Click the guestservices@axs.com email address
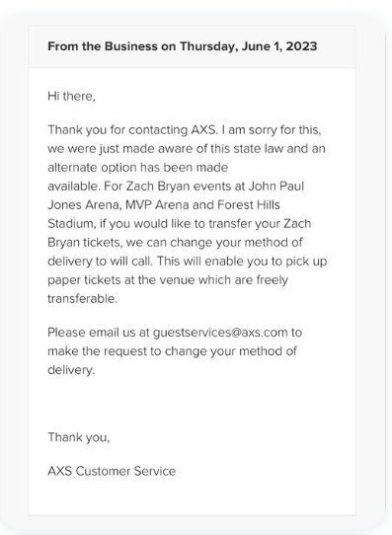The width and height of the screenshot is (392, 535). [220, 333]
